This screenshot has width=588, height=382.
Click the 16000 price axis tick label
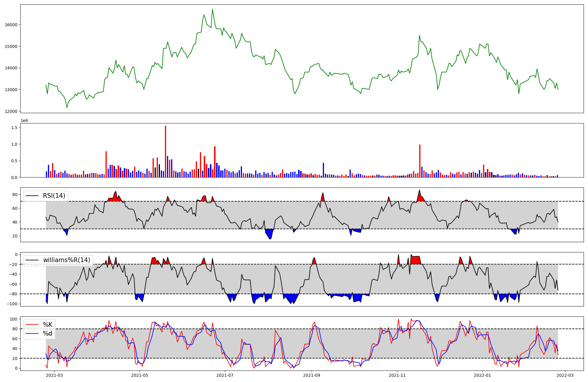point(11,25)
